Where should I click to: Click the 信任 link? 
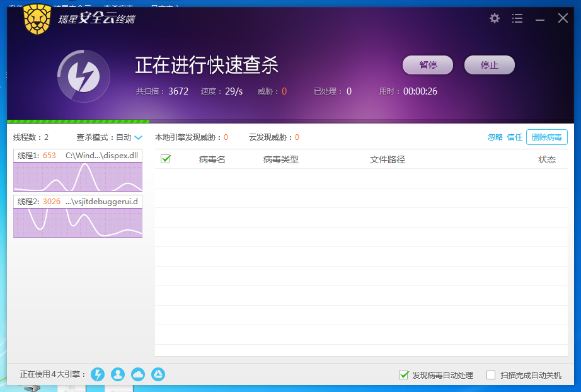click(x=515, y=137)
